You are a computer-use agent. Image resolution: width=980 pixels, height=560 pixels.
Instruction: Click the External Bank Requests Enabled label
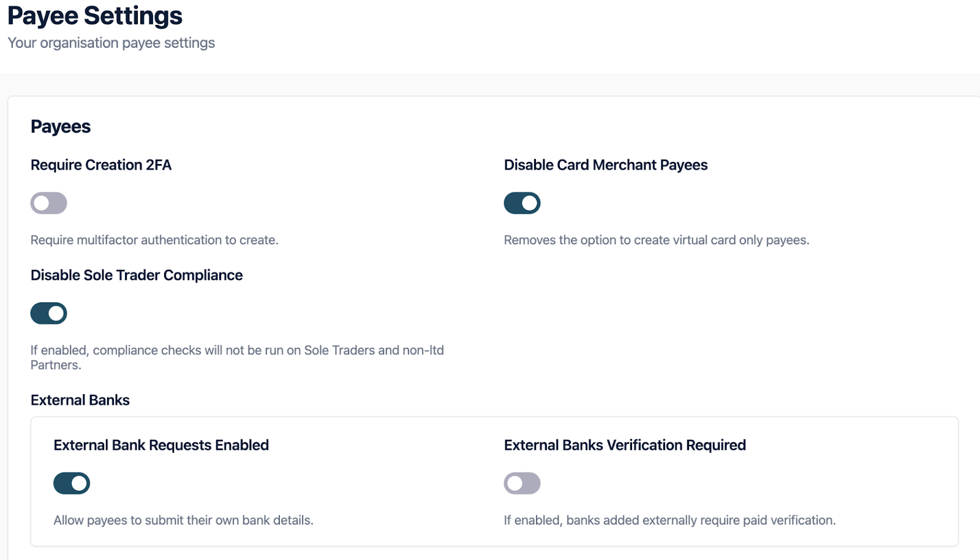[161, 446]
